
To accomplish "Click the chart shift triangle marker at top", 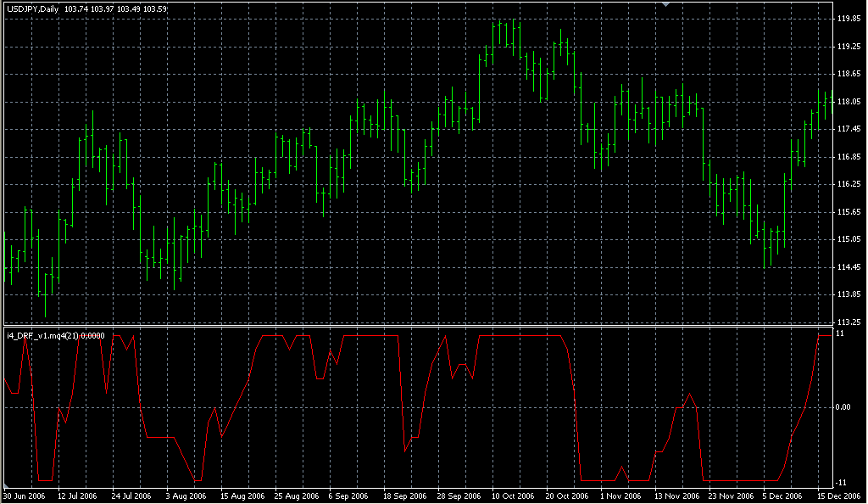I will click(666, 5).
